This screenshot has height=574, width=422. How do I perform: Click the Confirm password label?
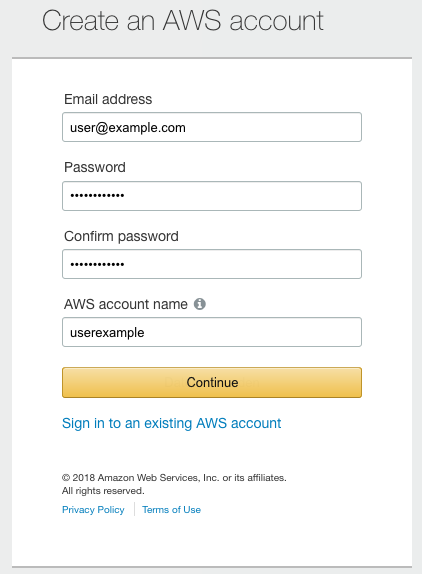(121, 236)
